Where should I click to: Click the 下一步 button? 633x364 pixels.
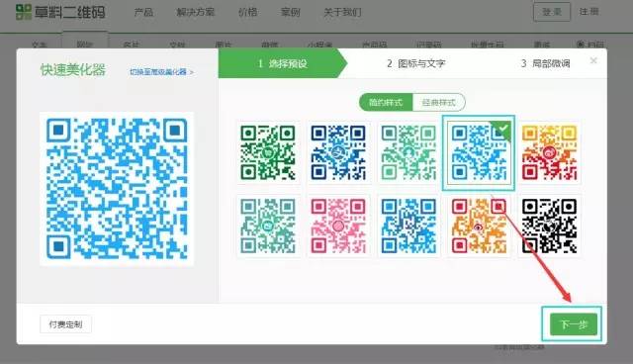(574, 324)
